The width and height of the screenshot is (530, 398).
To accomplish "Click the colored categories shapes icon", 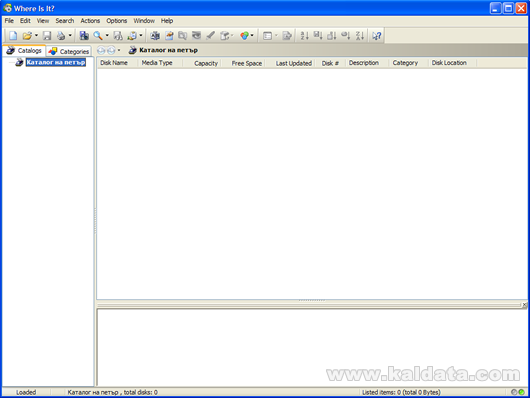I will click(244, 36).
